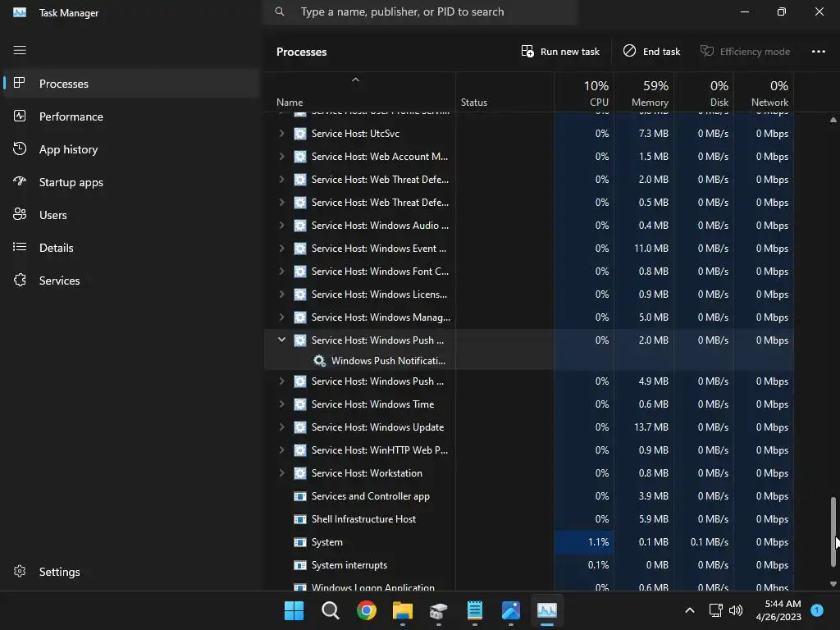
Task: Open the Performance page
Action: 130,116
